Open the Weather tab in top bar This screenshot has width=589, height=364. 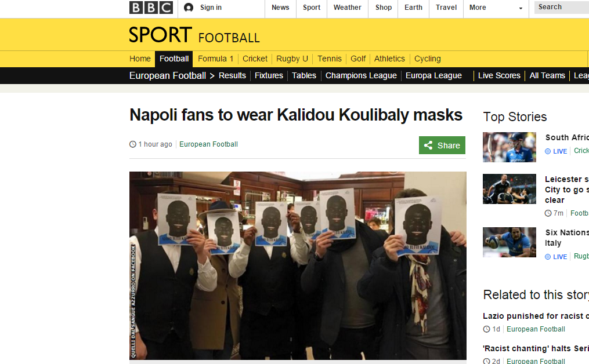pyautogui.click(x=347, y=8)
